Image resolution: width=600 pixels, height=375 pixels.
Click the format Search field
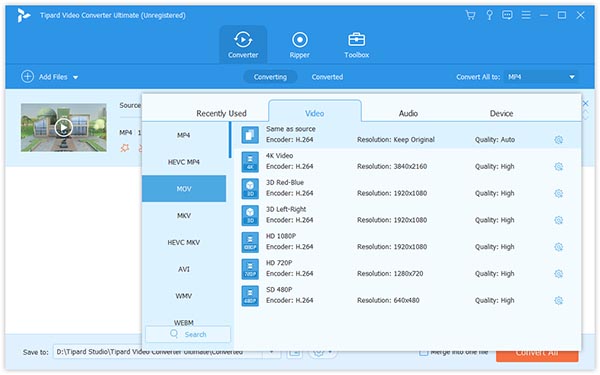188,334
